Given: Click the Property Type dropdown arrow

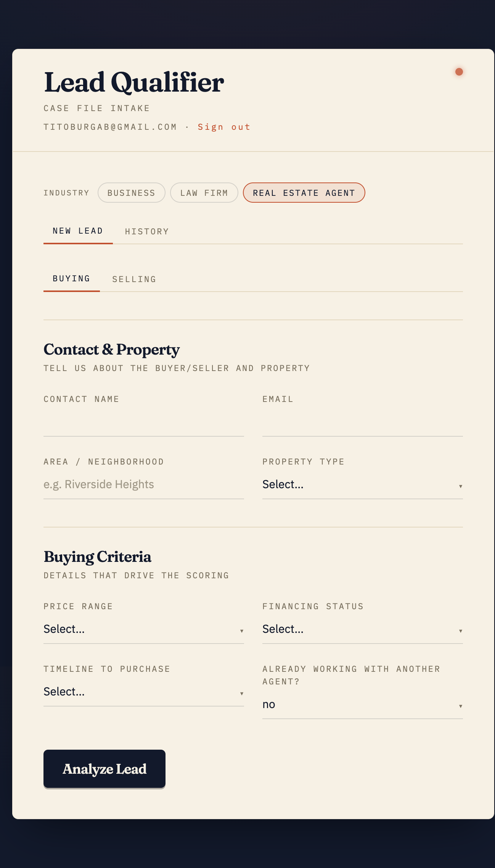Looking at the screenshot, I should coord(461,486).
